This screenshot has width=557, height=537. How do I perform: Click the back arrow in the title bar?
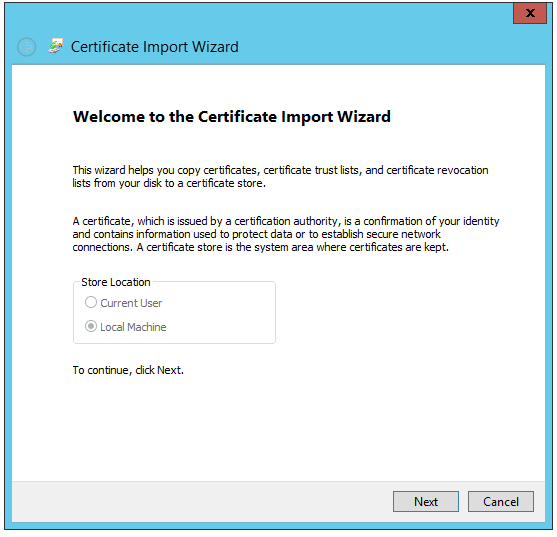tap(26, 47)
